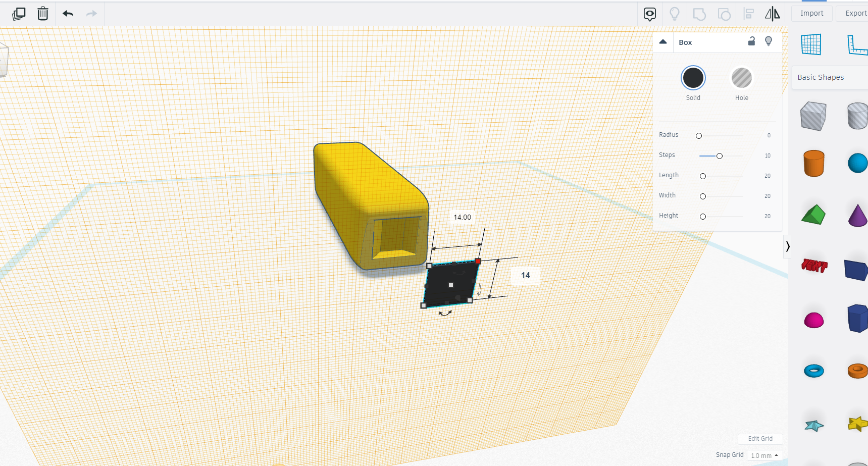
Task: Collapse the Box inspector panel
Action: pos(663,42)
